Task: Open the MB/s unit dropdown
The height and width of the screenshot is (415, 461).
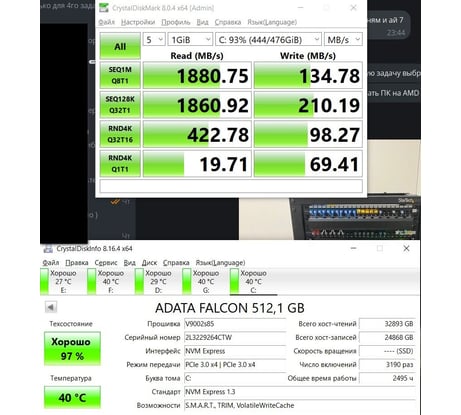Action: click(343, 40)
